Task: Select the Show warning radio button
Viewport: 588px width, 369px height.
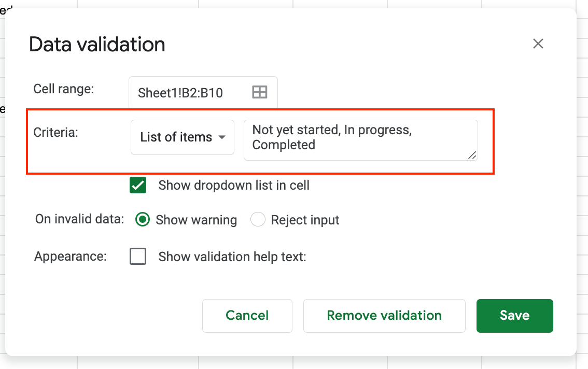Action: (142, 219)
